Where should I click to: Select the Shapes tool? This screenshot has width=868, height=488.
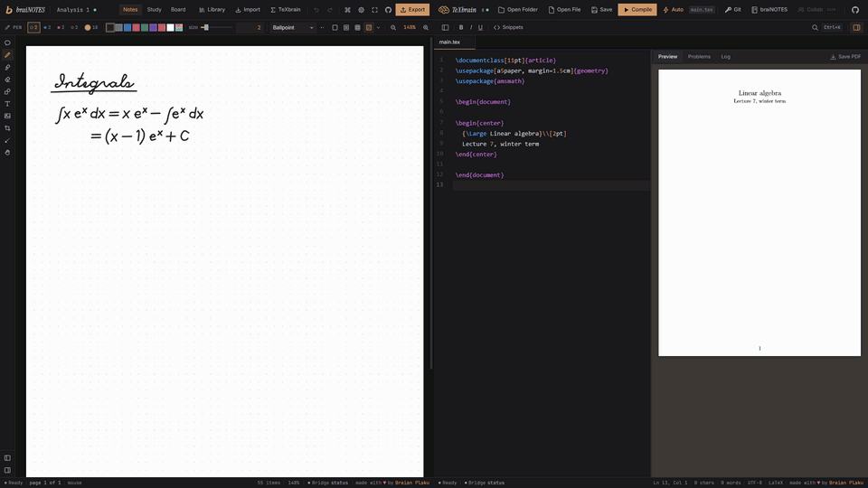tap(7, 91)
